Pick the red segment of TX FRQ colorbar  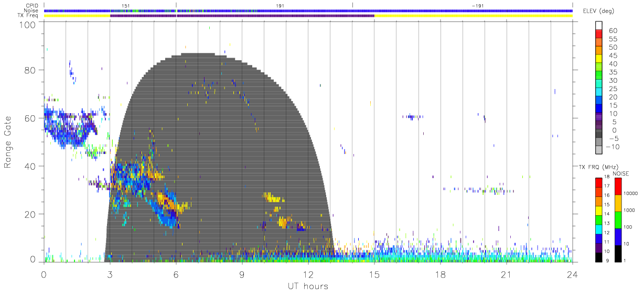pyautogui.click(x=599, y=182)
